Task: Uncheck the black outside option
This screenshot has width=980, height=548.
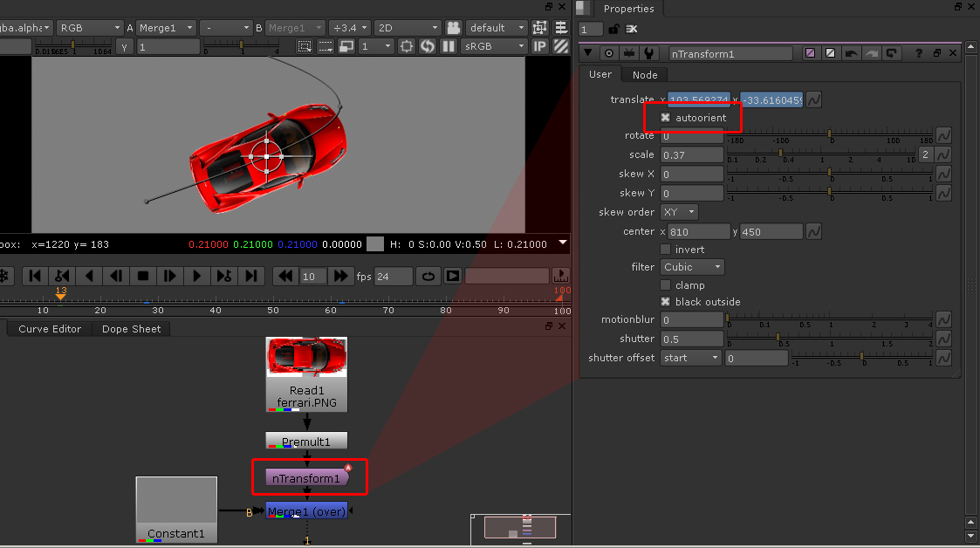Action: pos(666,302)
